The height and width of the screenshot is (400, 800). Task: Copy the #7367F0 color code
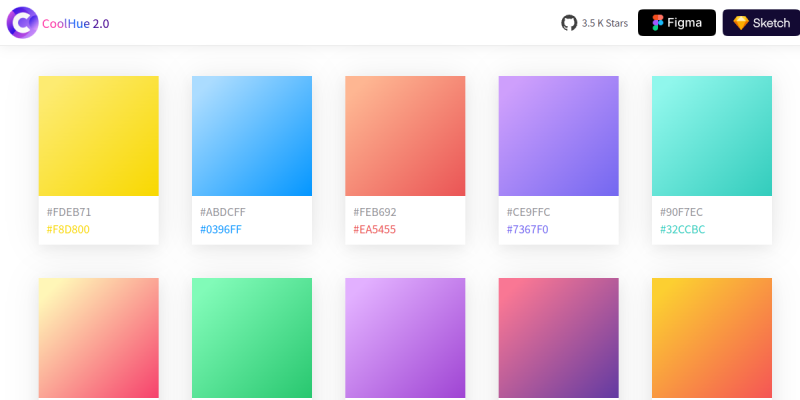[x=528, y=230]
